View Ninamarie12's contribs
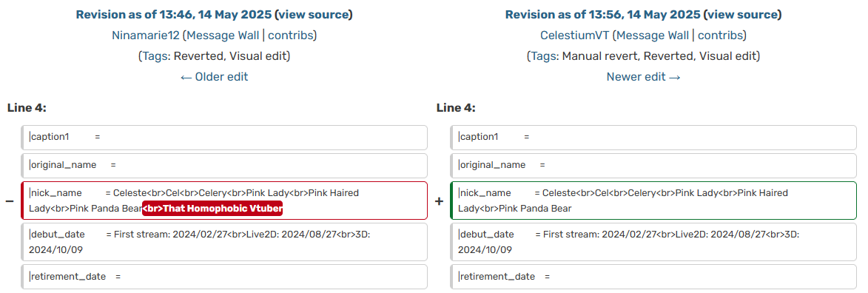 pyautogui.click(x=291, y=36)
